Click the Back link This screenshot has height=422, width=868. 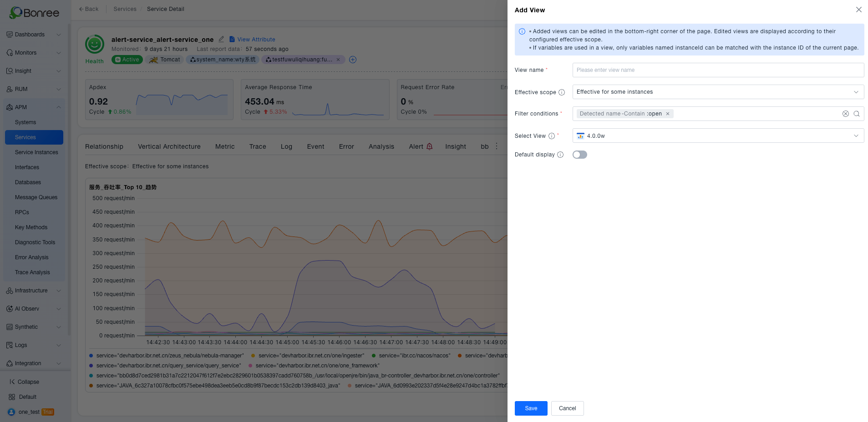click(x=88, y=9)
